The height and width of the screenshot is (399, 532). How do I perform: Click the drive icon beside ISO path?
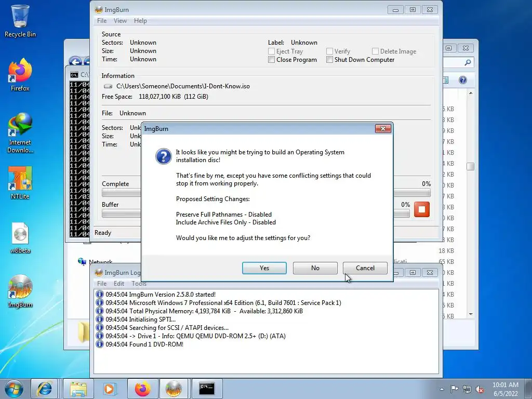coord(108,86)
